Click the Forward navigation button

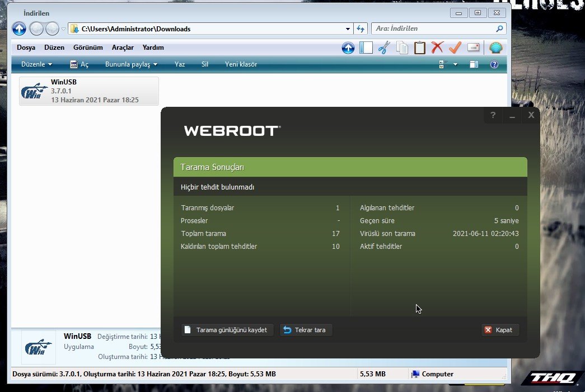point(52,29)
